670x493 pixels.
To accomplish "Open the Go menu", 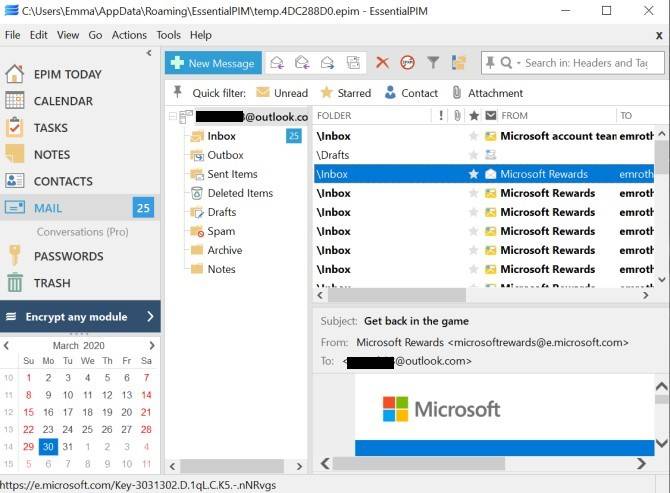I will (95, 35).
